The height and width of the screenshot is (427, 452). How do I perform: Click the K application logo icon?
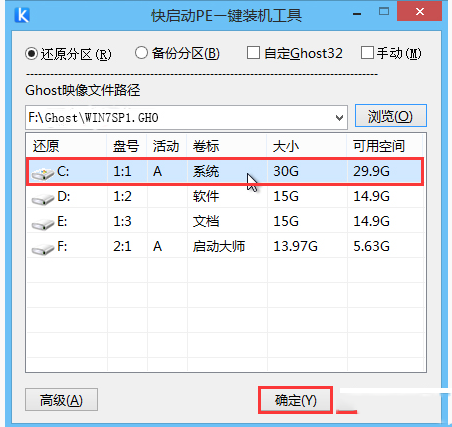click(x=22, y=15)
